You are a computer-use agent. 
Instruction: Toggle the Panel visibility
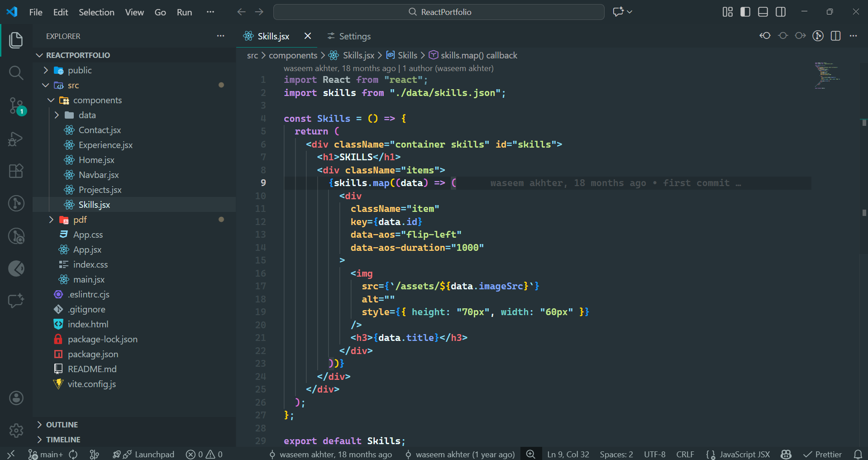click(763, 12)
